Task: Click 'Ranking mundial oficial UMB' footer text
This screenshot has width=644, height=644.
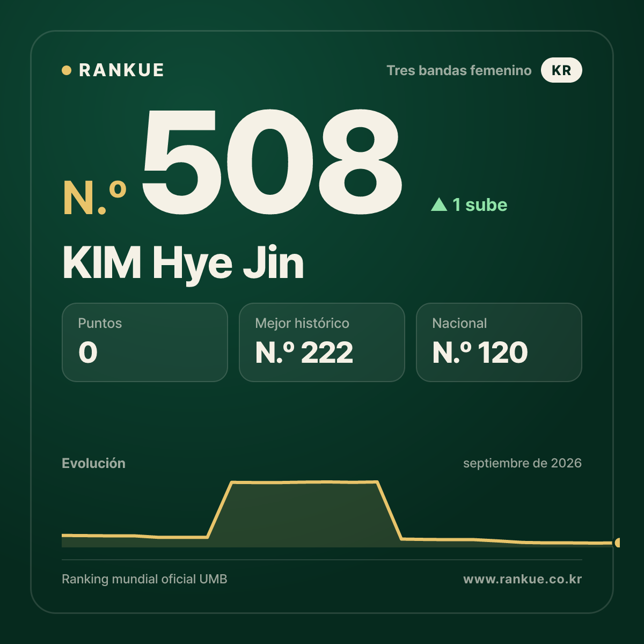Action: click(144, 579)
